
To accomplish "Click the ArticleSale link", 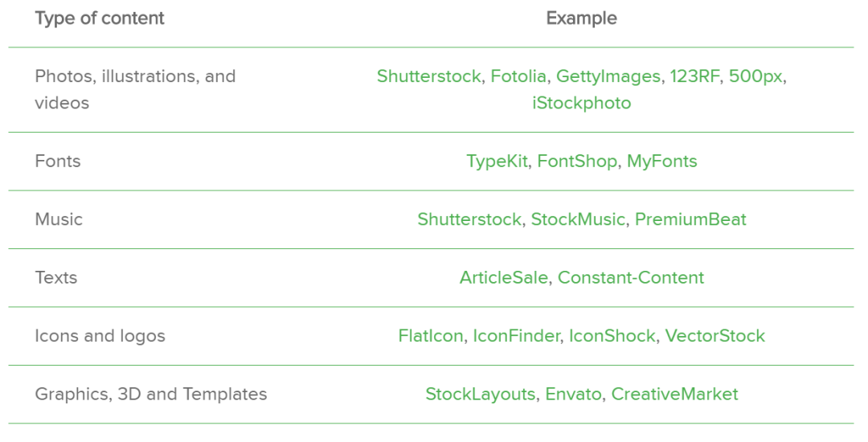I will (504, 278).
